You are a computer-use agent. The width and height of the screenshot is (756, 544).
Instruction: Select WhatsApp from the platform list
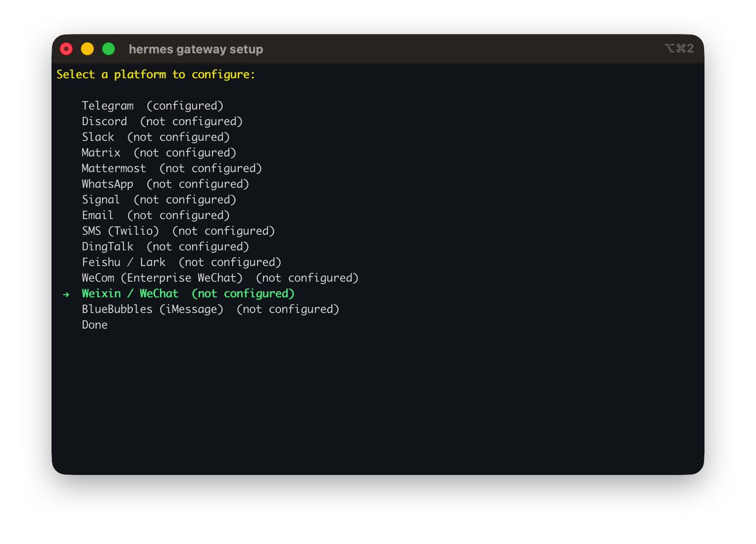[x=165, y=184]
